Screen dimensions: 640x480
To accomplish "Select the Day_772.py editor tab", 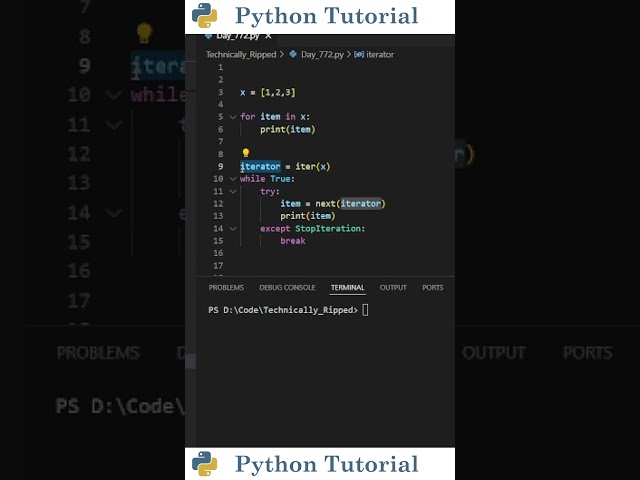I will click(238, 36).
